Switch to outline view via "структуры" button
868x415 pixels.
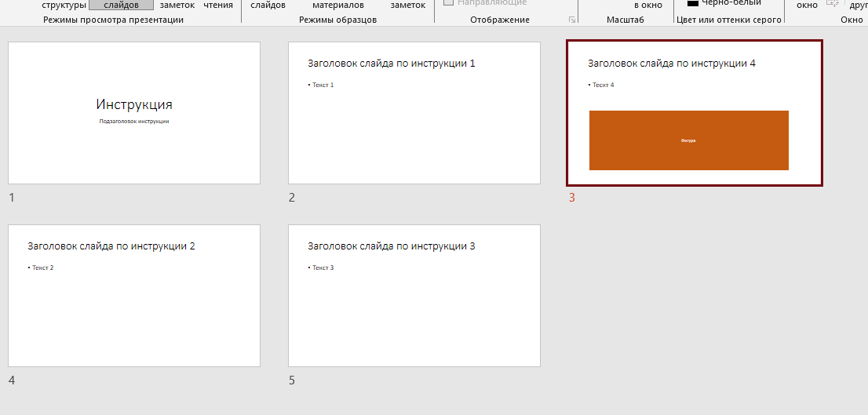click(x=64, y=5)
